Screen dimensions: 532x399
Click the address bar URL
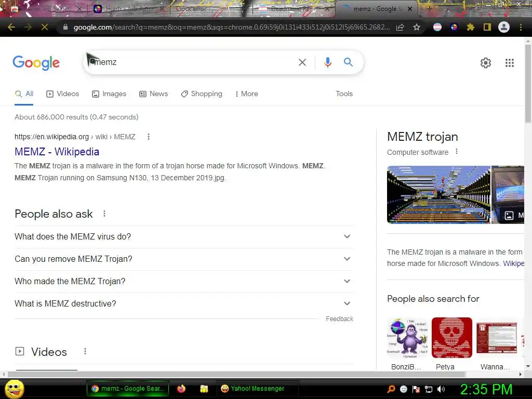(231, 27)
